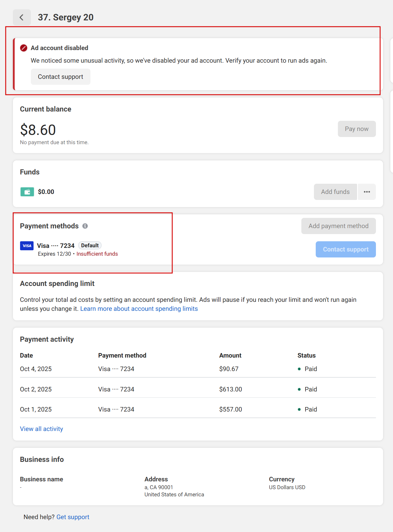Open the View all activity link
This screenshot has width=393, height=532.
pyautogui.click(x=42, y=429)
